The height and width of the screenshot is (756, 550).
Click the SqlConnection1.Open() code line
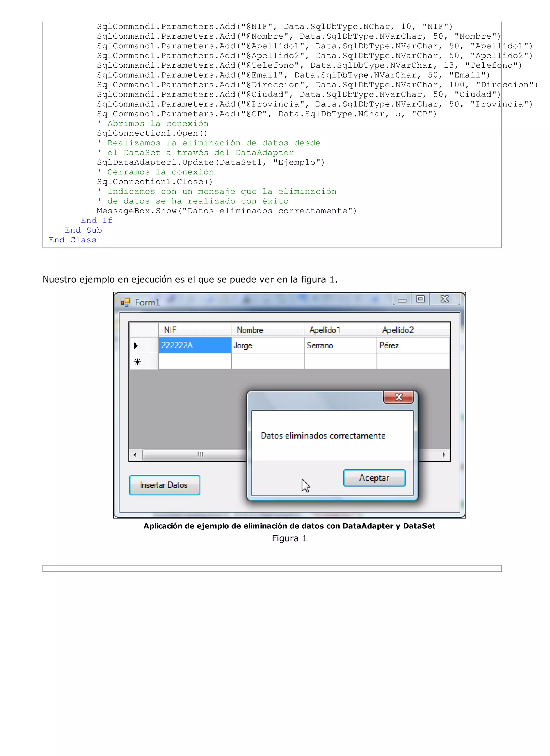click(x=152, y=133)
